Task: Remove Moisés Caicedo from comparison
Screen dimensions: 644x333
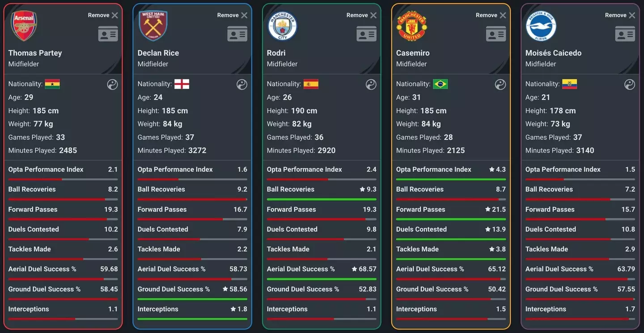Action: point(620,15)
